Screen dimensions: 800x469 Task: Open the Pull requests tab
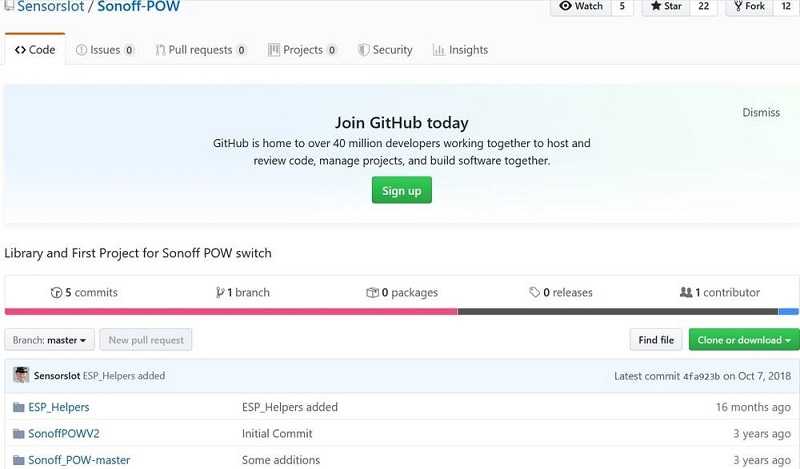(x=201, y=50)
